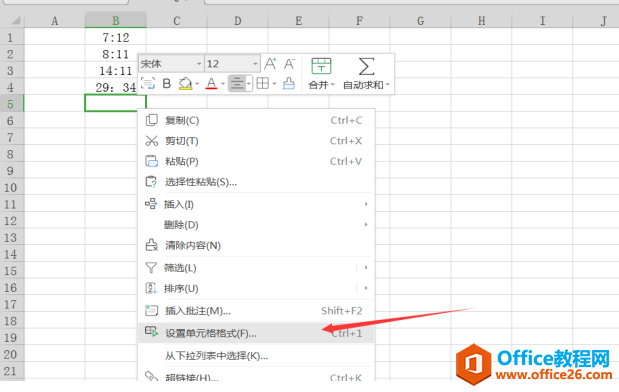This screenshot has height=392, width=619.
Task: Select column F header
Action: 359,21
